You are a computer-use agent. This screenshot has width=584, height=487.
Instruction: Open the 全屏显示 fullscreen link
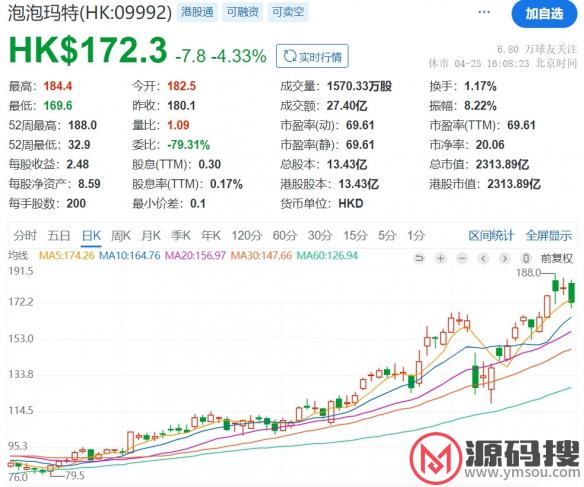point(549,235)
